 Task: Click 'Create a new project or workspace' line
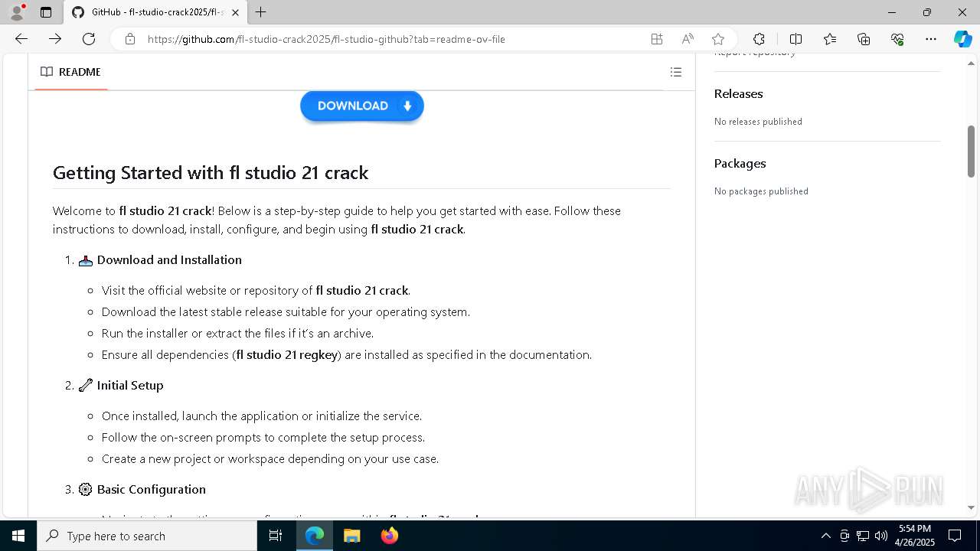pos(270,458)
